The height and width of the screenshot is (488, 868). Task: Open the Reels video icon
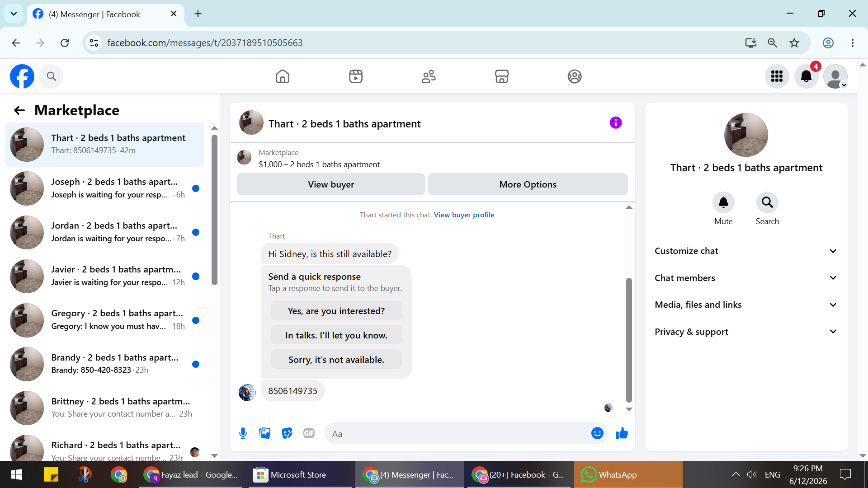tap(356, 76)
